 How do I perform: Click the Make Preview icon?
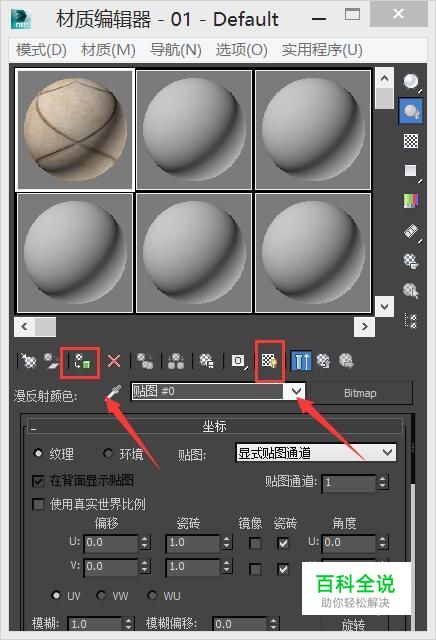point(411,231)
